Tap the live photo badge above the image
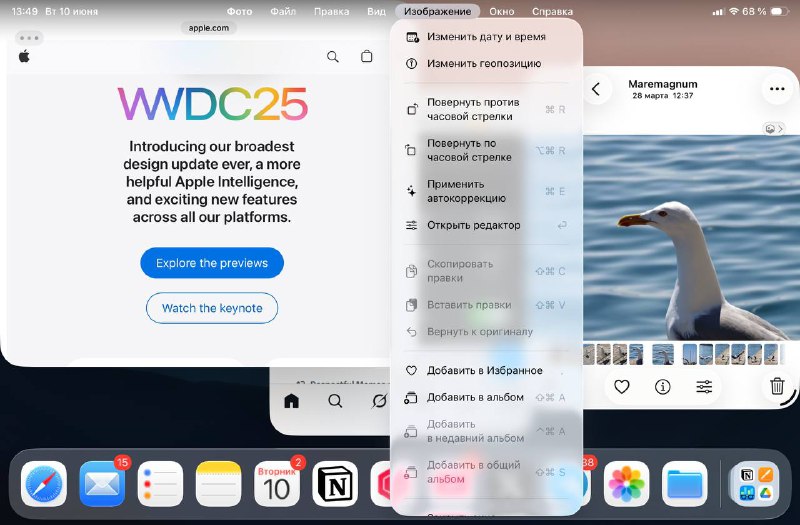This screenshot has height=525, width=800. tap(773, 129)
